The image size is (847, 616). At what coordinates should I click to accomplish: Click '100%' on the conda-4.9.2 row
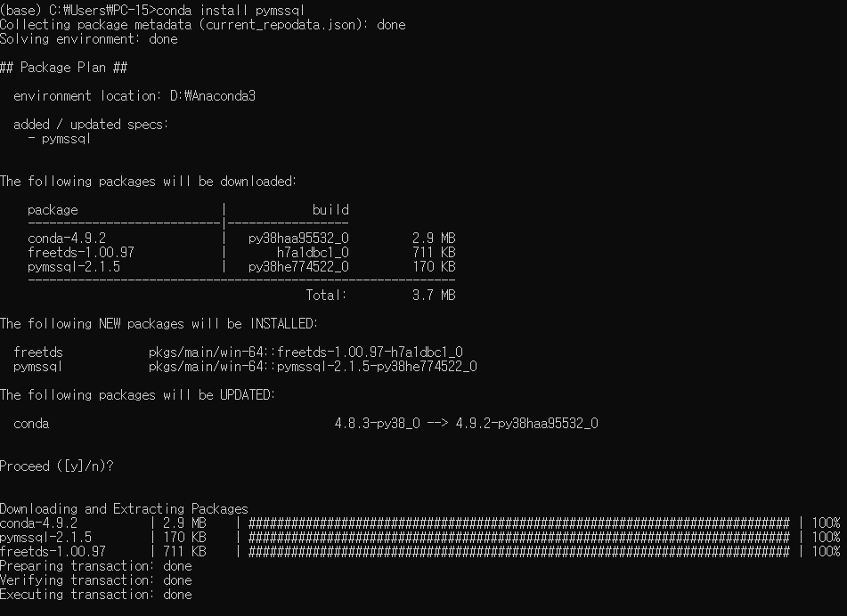coord(826,523)
